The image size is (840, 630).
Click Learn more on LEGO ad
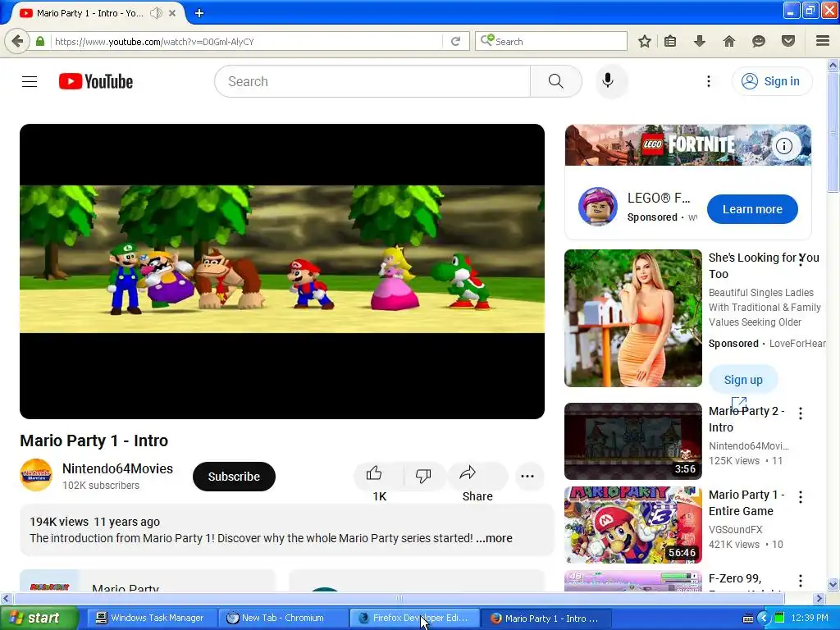pyautogui.click(x=752, y=209)
